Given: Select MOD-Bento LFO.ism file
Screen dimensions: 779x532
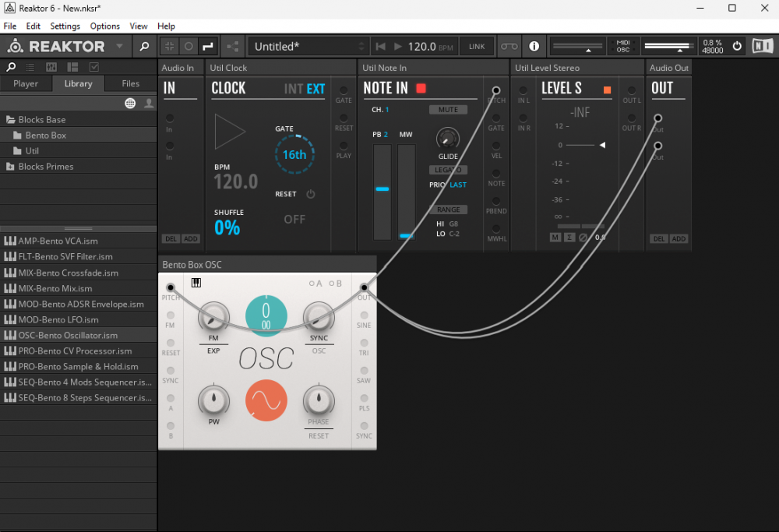Looking at the screenshot, I should coord(78,319).
